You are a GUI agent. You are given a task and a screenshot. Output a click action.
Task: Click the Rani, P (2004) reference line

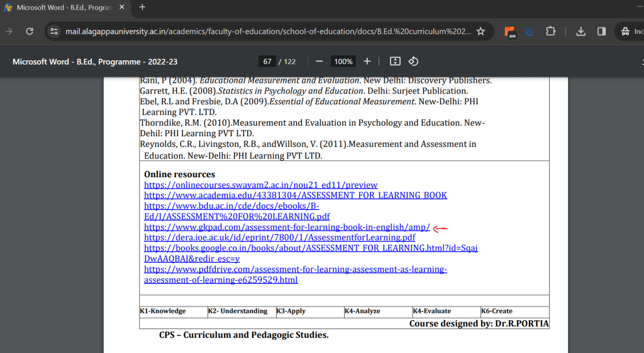(x=316, y=81)
